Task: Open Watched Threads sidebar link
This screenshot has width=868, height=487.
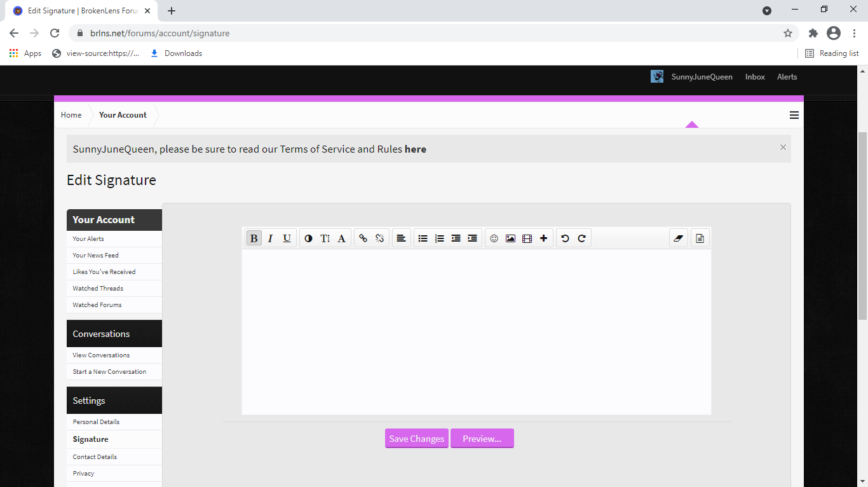Action: coord(114,289)
